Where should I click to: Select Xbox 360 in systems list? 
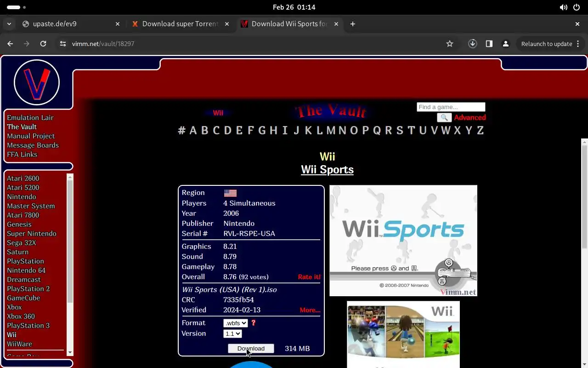click(21, 316)
